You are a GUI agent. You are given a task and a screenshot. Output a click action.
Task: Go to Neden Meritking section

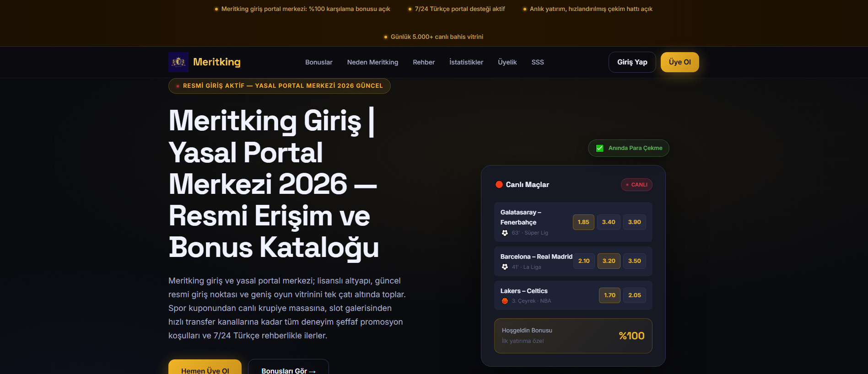click(372, 62)
